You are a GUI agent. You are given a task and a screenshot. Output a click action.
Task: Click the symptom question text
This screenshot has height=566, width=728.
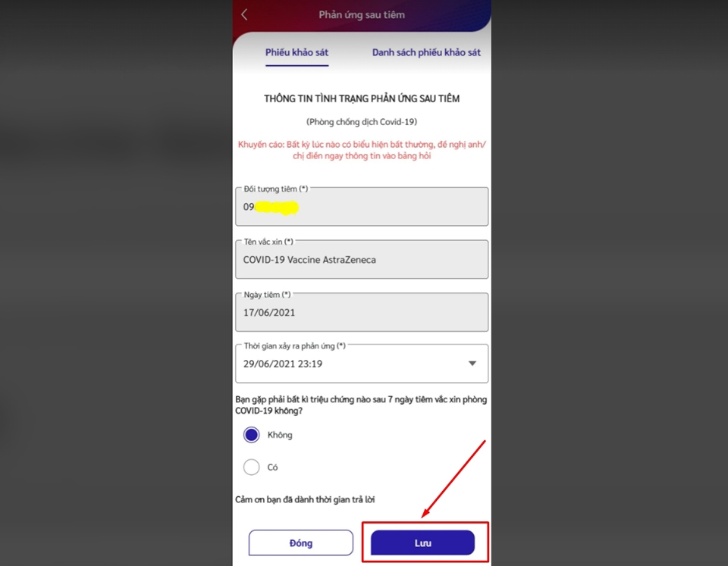click(x=361, y=405)
